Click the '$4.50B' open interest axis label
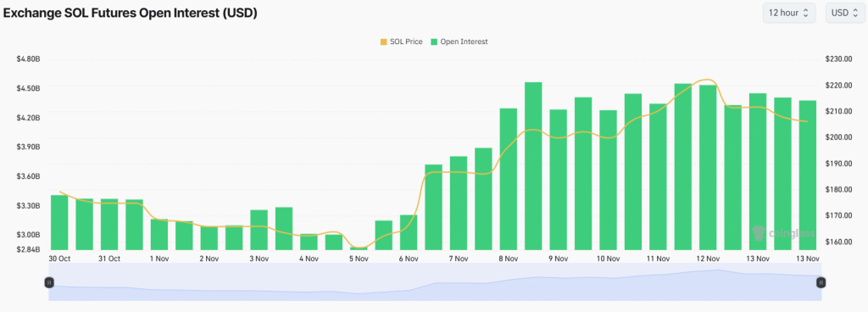Screen dimensions: 868x312 pyautogui.click(x=28, y=88)
